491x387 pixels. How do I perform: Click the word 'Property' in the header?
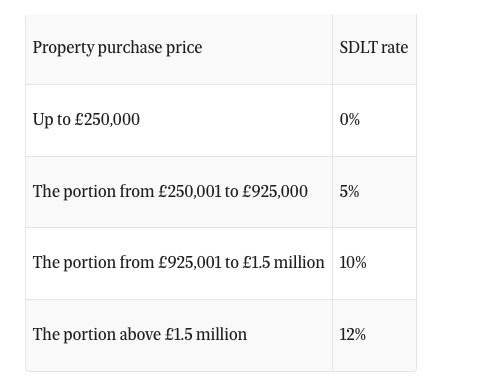(63, 48)
